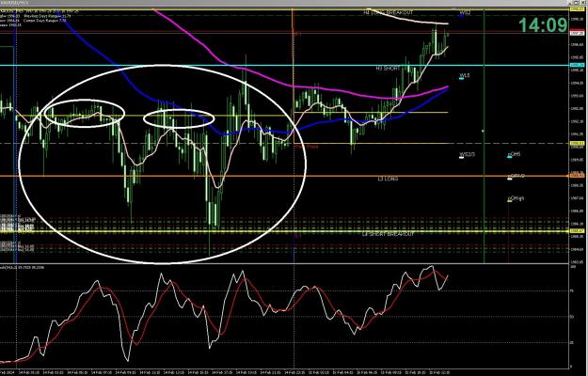Click the WS2 weekly level marker
Viewport: 588px width, 376px height.
[465, 13]
